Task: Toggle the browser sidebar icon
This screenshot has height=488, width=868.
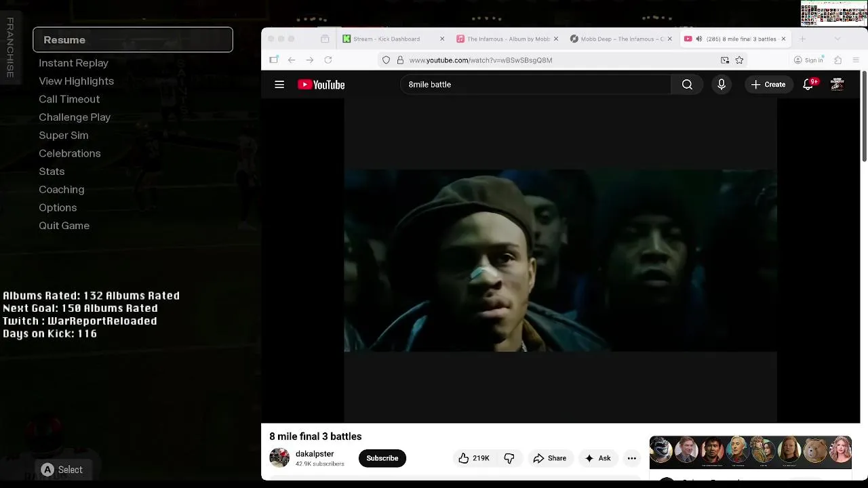Action: coord(274,60)
